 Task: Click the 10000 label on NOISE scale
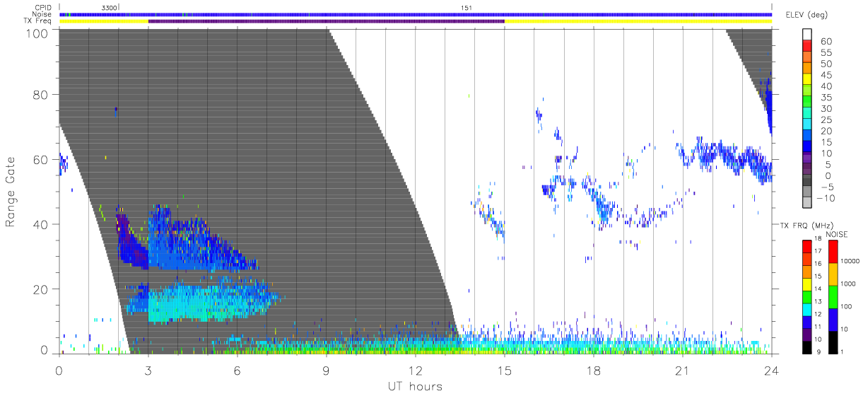coord(851,261)
